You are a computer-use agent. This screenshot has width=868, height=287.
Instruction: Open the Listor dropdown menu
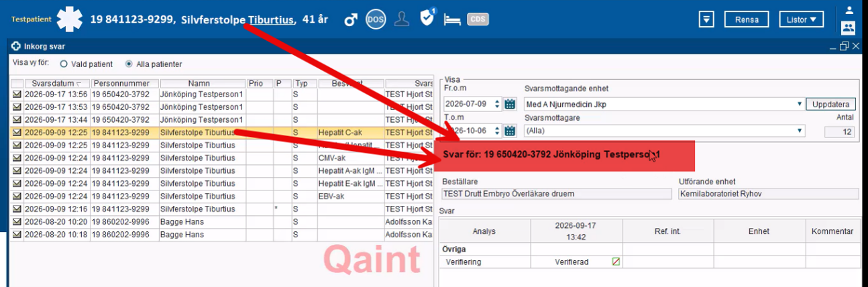[x=801, y=19]
